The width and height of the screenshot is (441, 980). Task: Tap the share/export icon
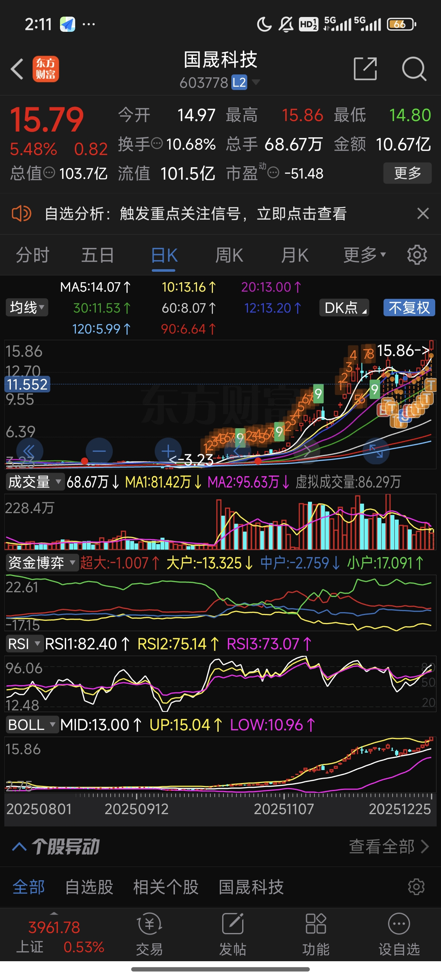[x=365, y=69]
